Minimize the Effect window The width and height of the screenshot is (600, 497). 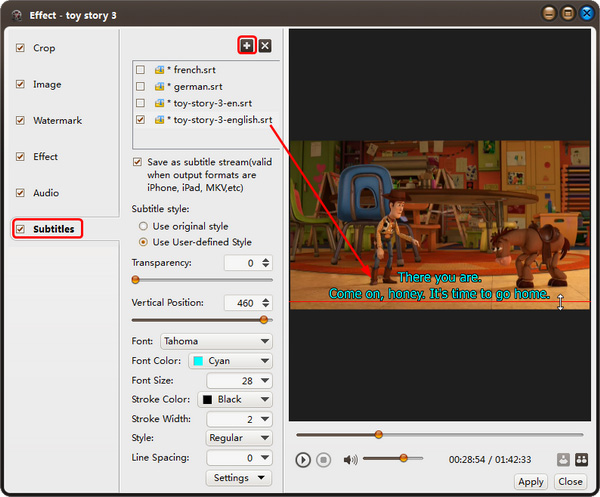(549, 14)
